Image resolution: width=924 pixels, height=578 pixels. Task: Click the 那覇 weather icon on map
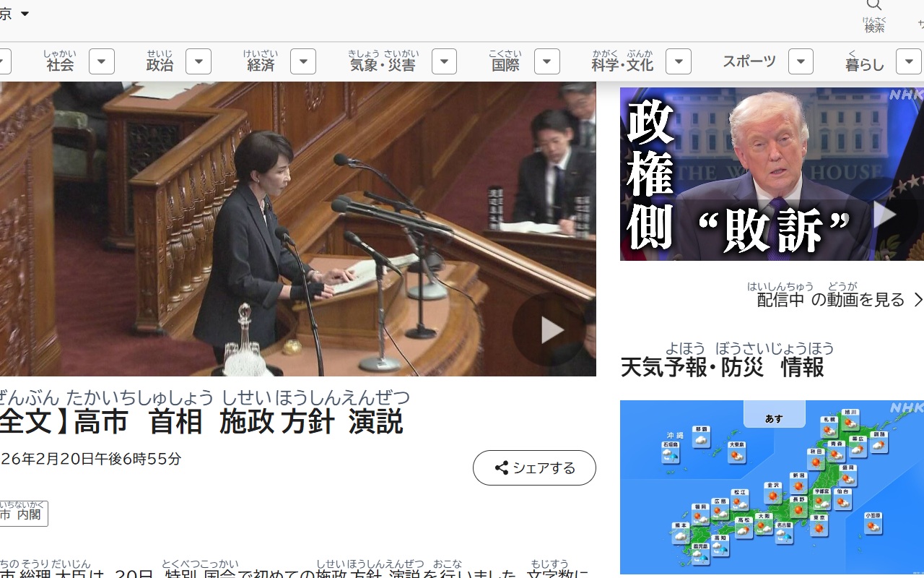701,436
